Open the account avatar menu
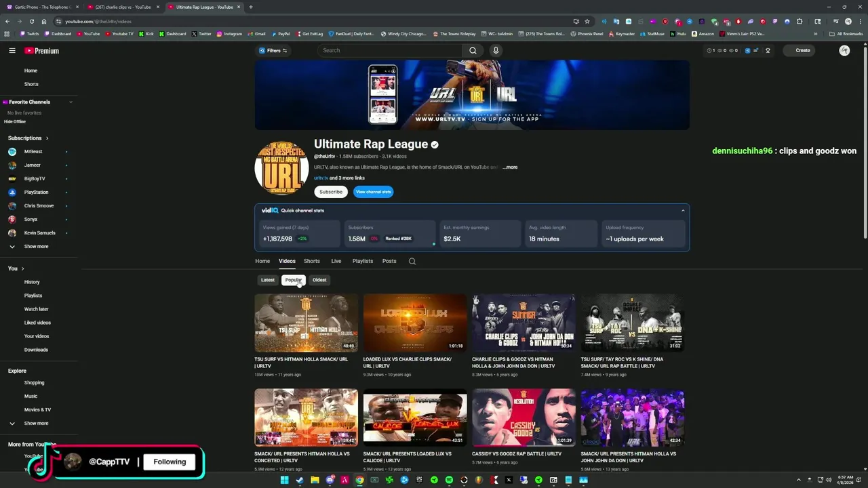Image resolution: width=868 pixels, height=488 pixels. point(844,50)
